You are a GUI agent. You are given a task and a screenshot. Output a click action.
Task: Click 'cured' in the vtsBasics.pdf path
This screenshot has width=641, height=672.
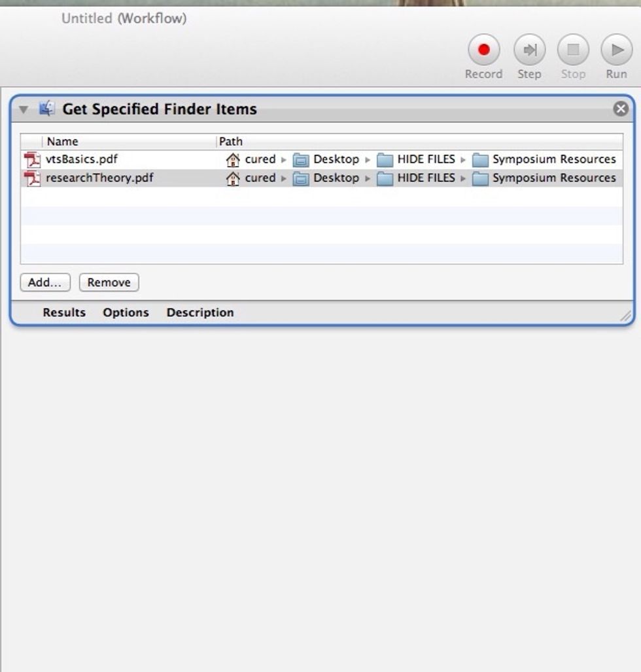coord(260,160)
